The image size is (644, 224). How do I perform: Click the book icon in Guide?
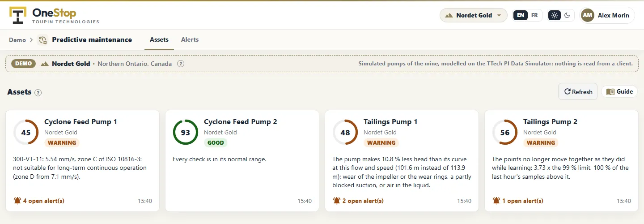coord(610,91)
